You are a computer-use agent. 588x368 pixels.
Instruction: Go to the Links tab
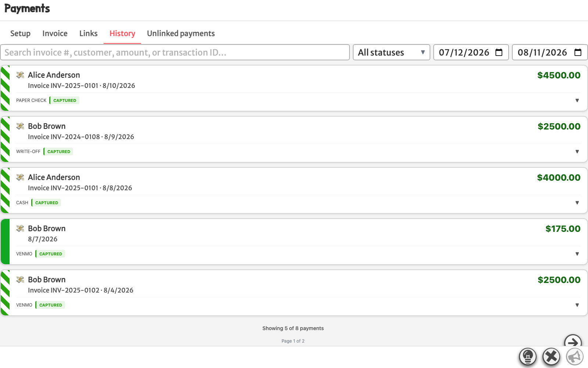click(x=89, y=33)
